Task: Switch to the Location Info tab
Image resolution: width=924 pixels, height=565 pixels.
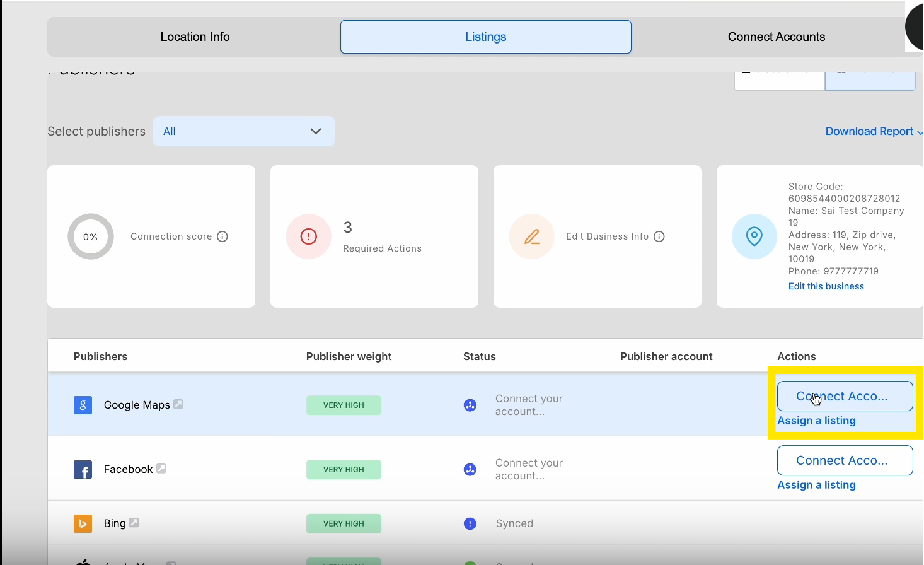Action: 195,37
